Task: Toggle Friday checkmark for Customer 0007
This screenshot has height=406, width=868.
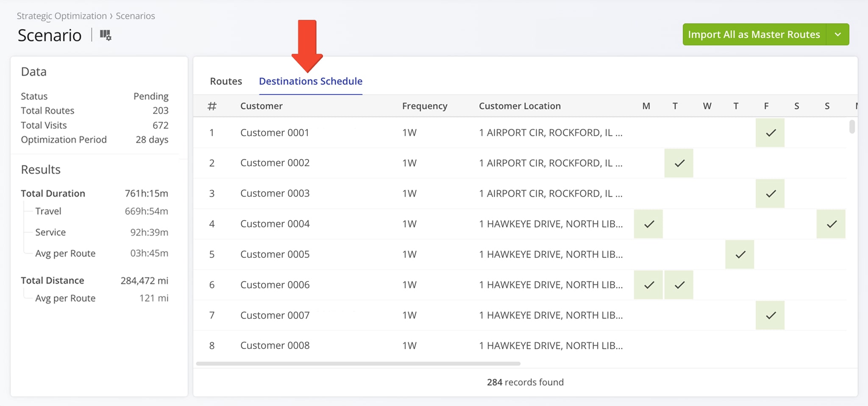Action: (x=770, y=315)
